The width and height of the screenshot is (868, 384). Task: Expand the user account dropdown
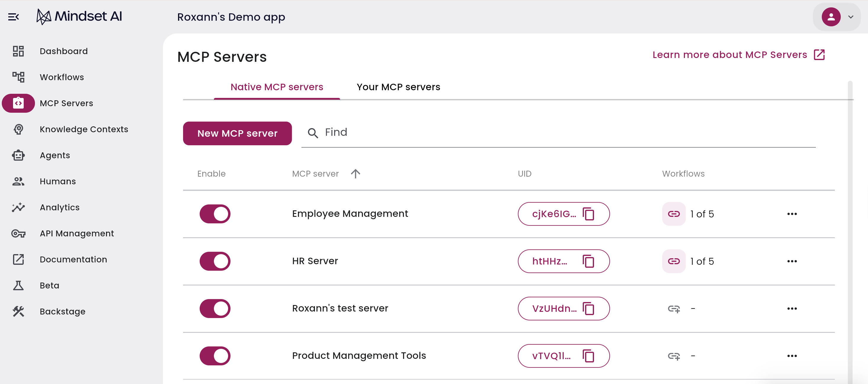tap(851, 17)
